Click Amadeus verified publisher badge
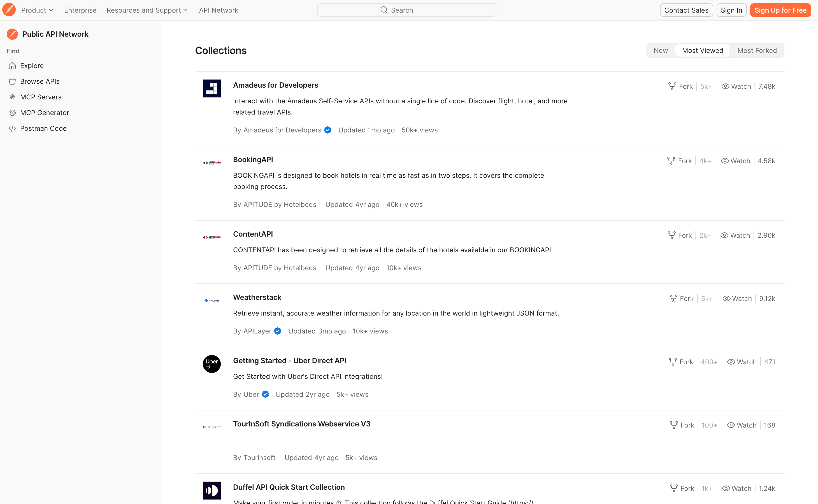The image size is (818, 504). point(328,130)
